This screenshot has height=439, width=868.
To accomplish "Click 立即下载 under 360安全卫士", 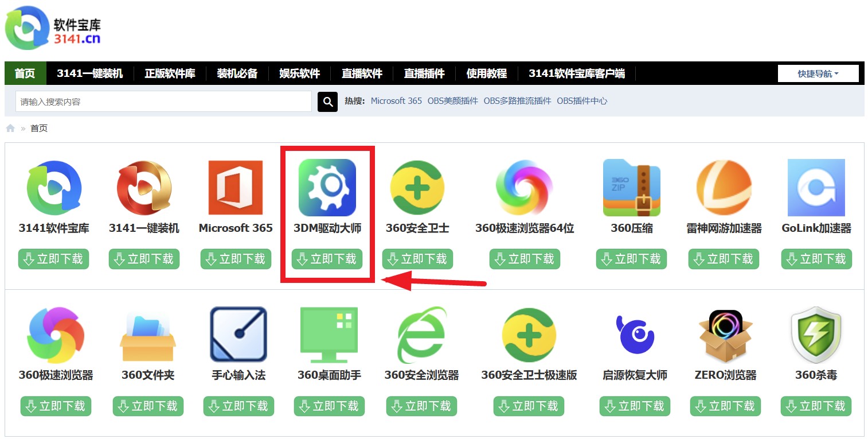I will (417, 259).
